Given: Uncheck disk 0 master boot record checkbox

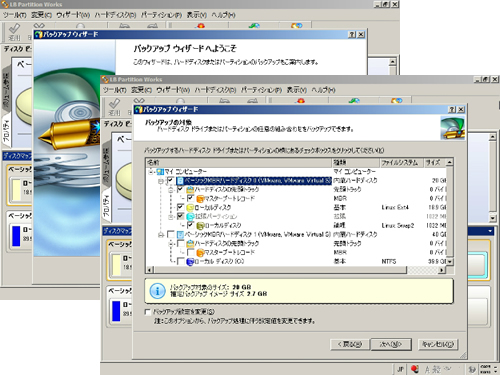Looking at the screenshot, I should tap(190, 199).
